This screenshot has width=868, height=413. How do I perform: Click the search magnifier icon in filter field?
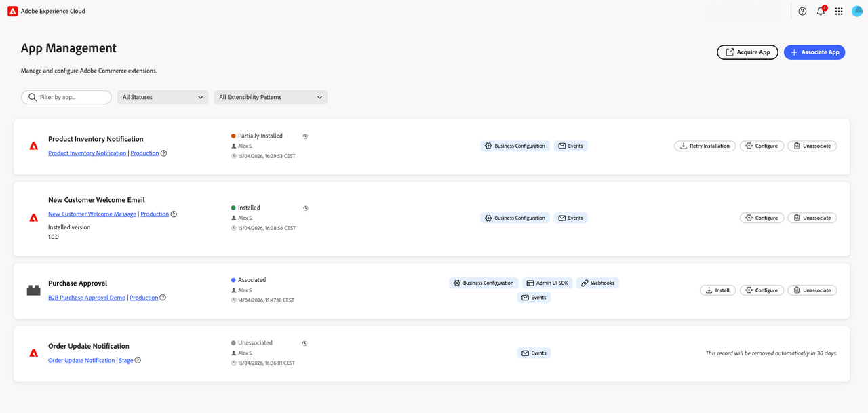pyautogui.click(x=33, y=98)
